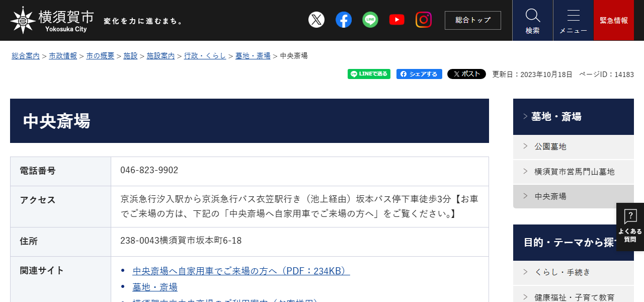Click the 更新日：2023年10月18日 text

[532, 74]
